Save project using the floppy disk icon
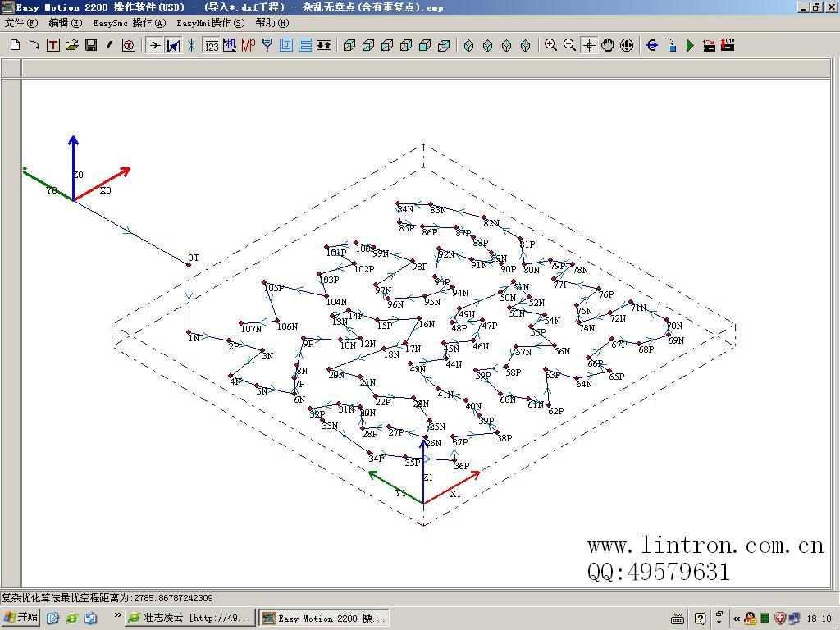Viewport: 840px width, 630px height. pyautogui.click(x=90, y=45)
